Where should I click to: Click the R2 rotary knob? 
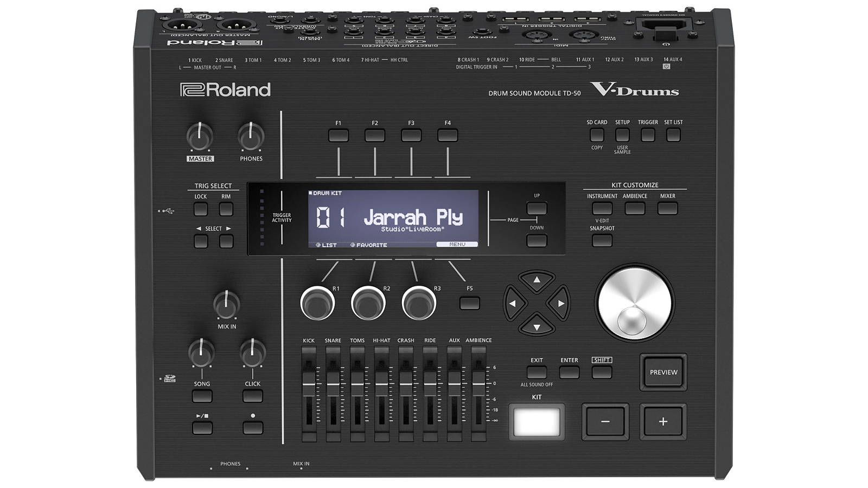click(x=368, y=303)
